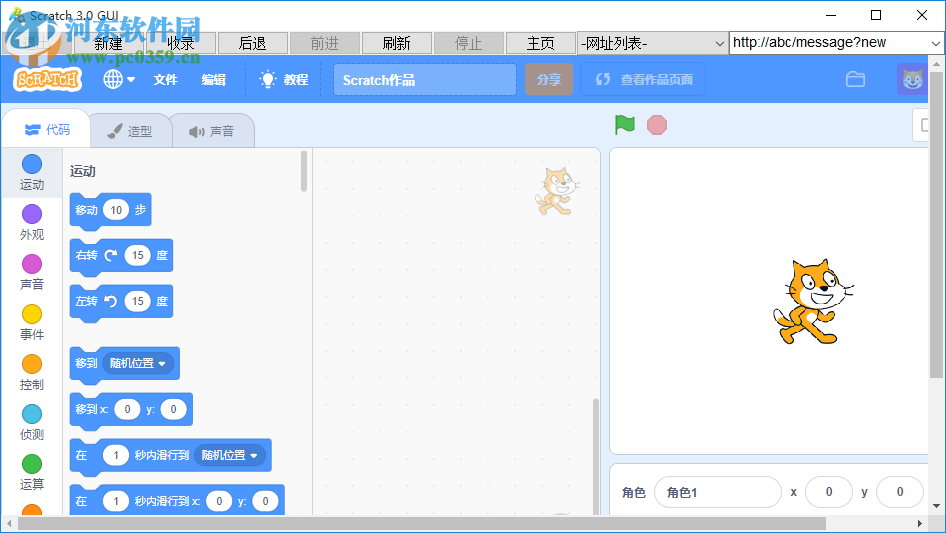Select the 外观 looks category
The image size is (946, 533).
[32, 223]
